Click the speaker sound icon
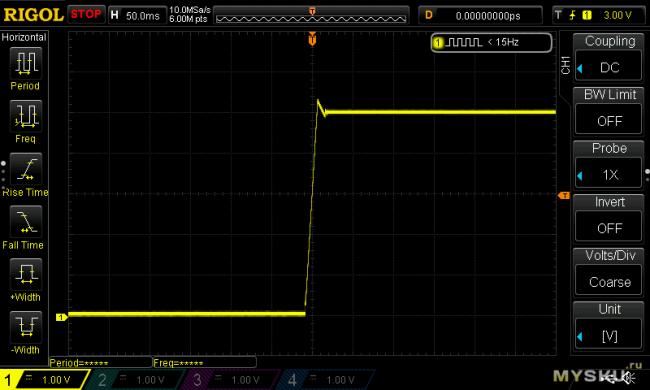The width and height of the screenshot is (650, 390). [x=630, y=378]
